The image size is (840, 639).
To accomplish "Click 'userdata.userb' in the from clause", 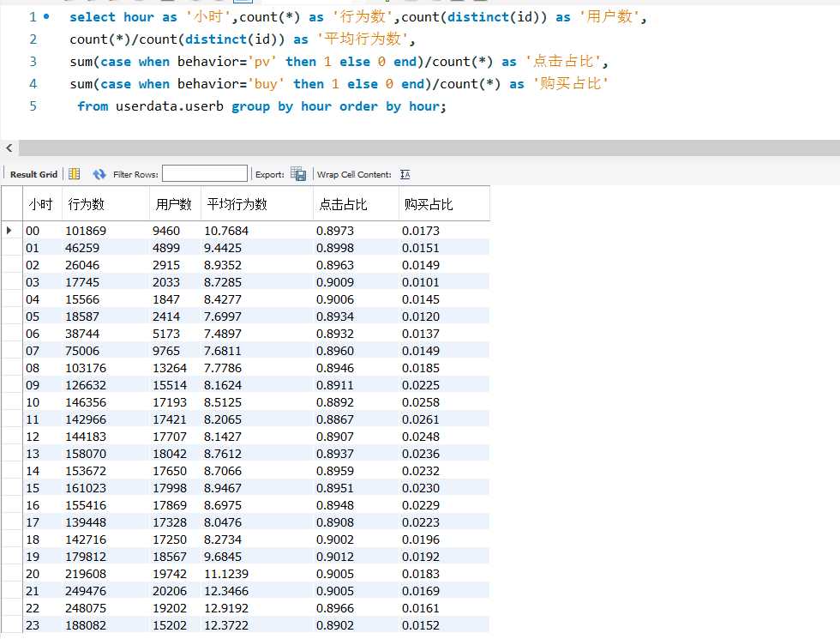I will tap(170, 106).
